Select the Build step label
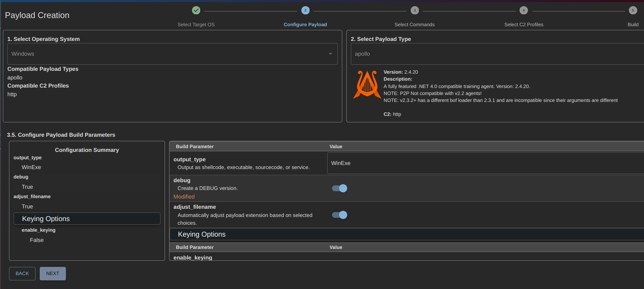 [633, 25]
